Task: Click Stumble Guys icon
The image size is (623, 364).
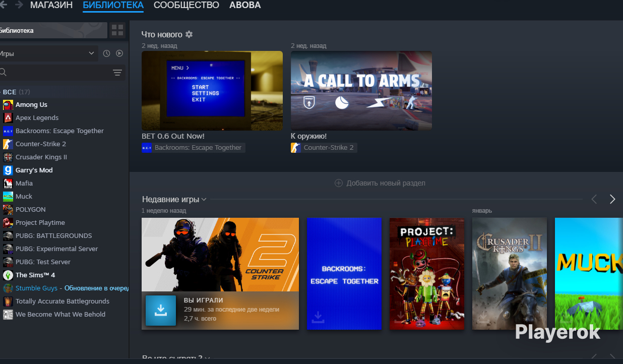Action: [8, 288]
